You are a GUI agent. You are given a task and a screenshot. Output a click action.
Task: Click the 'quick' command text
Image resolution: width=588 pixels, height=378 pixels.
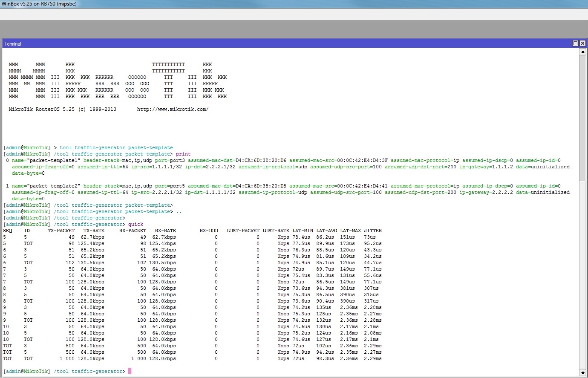135,224
